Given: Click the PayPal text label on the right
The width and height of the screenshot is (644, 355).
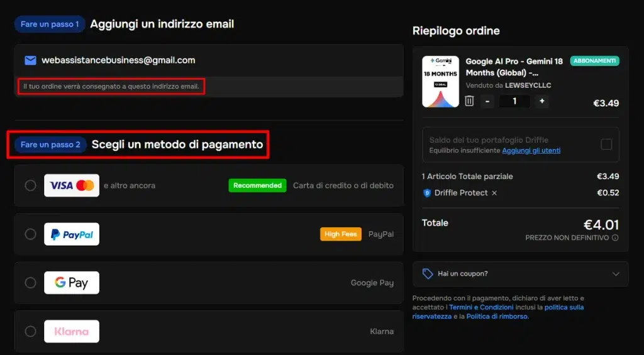Looking at the screenshot, I should click(x=380, y=234).
